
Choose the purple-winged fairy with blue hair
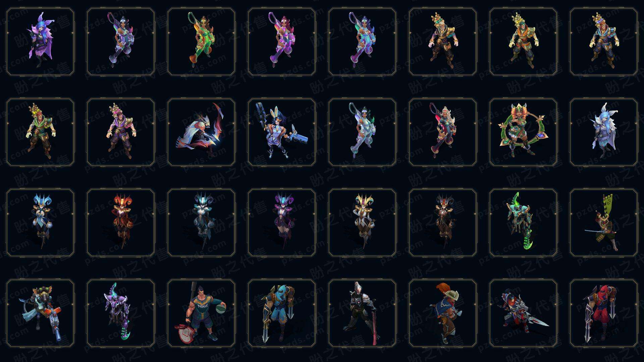pyautogui.click(x=40, y=42)
